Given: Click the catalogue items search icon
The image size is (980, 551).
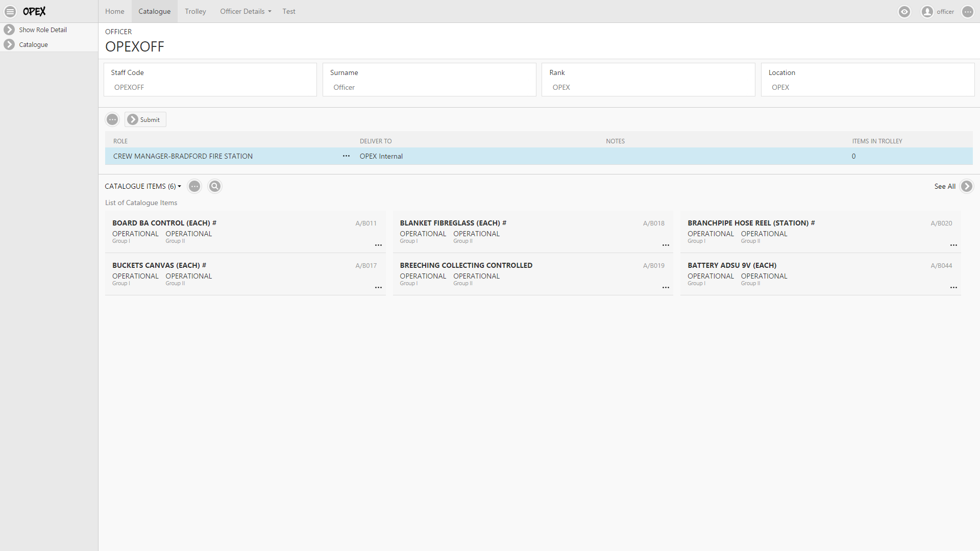Looking at the screenshot, I should [215, 186].
